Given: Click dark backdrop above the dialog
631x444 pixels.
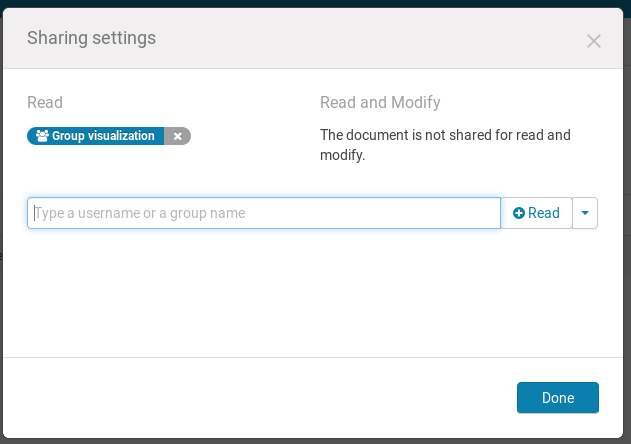Looking at the screenshot, I should coord(315,3).
